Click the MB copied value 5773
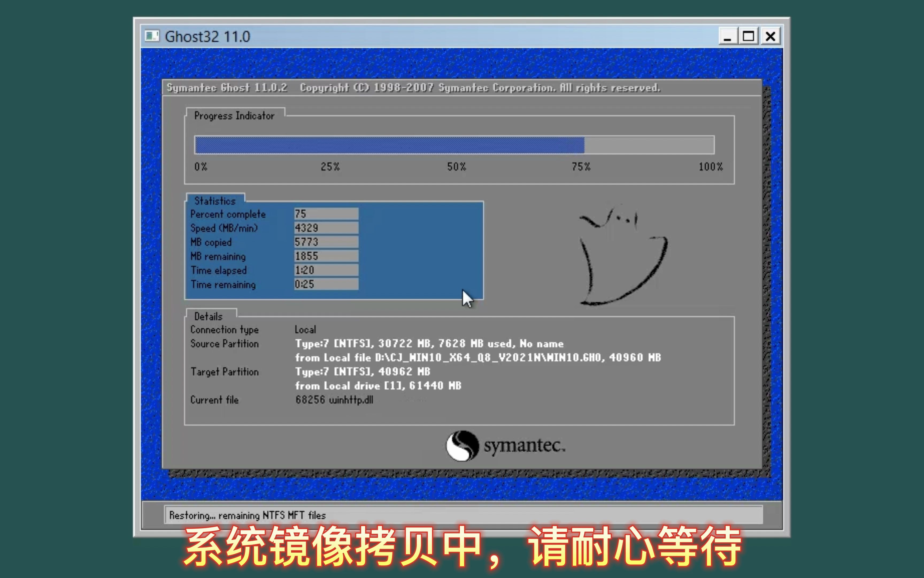 coord(326,242)
